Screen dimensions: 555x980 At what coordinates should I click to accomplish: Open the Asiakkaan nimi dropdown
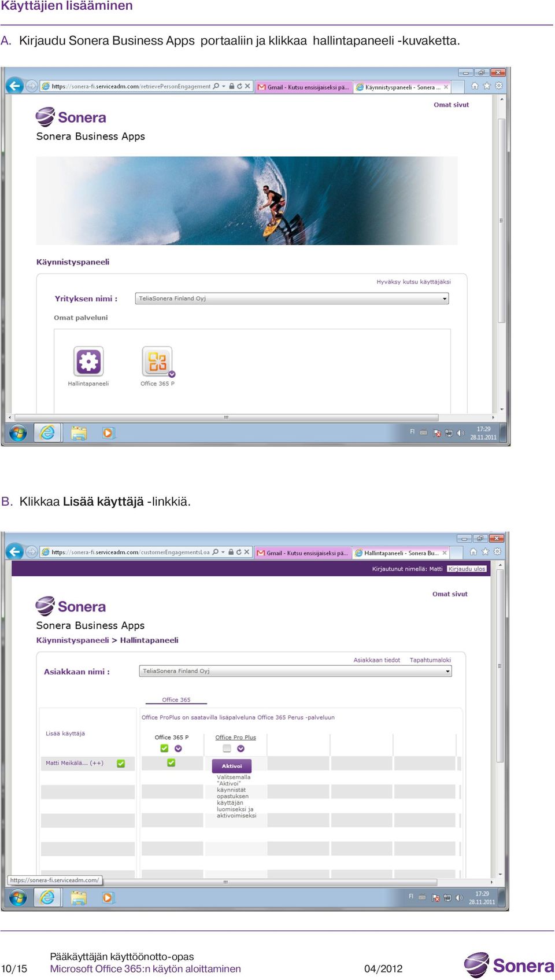(295, 671)
